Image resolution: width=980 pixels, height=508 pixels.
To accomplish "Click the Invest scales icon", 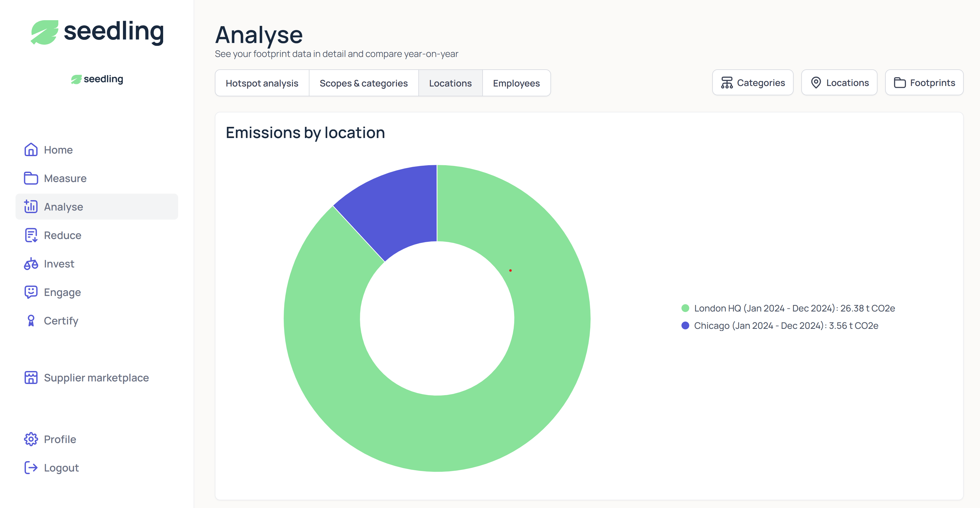I will tap(31, 264).
